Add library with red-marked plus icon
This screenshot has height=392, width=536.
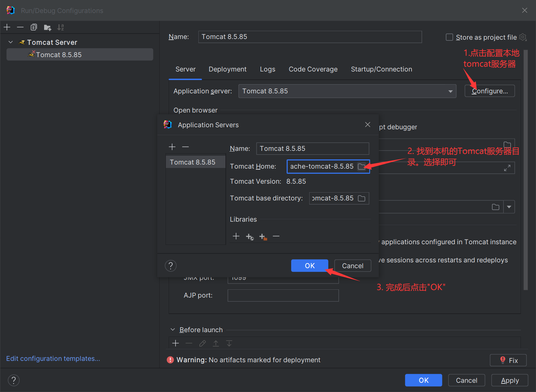(x=263, y=237)
